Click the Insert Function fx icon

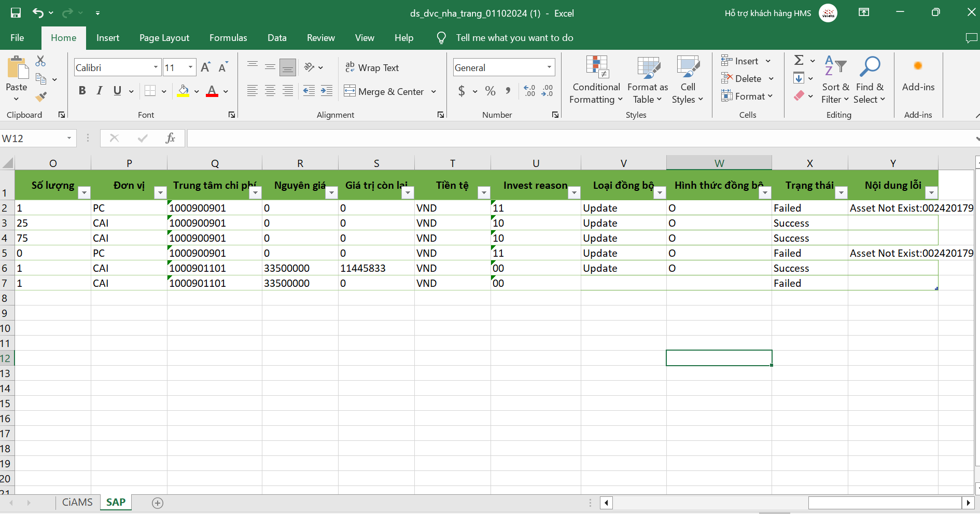tap(170, 138)
